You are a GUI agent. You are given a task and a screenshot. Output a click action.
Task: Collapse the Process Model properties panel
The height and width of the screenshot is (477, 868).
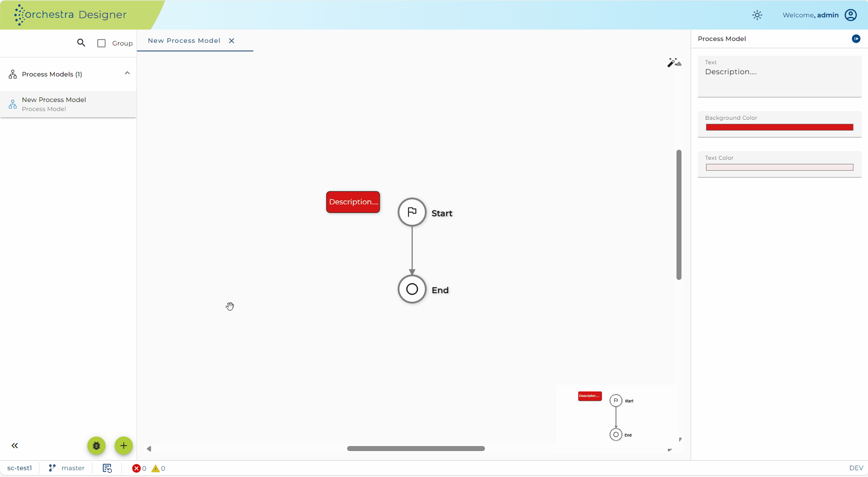pyautogui.click(x=856, y=39)
